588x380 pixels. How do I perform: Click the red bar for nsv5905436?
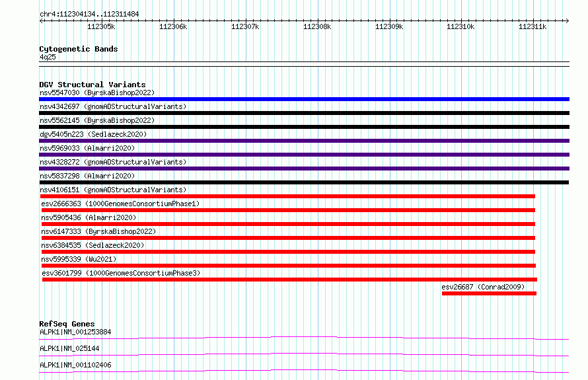pos(288,224)
